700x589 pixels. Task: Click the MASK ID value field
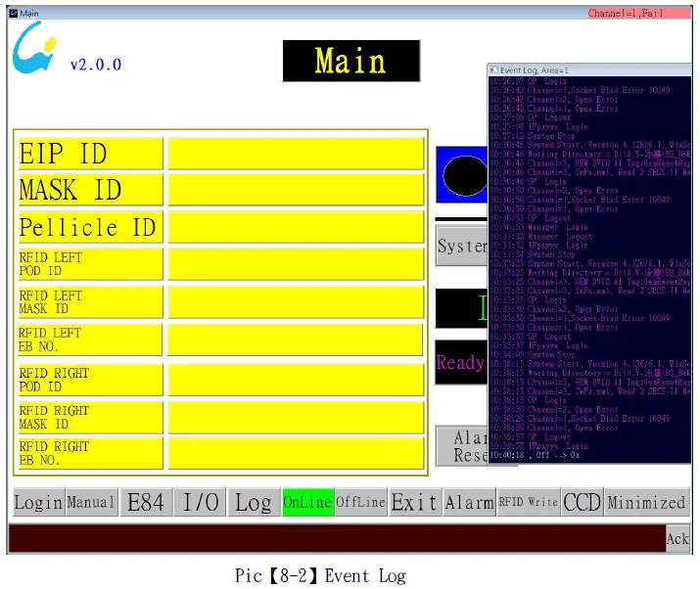(x=296, y=190)
